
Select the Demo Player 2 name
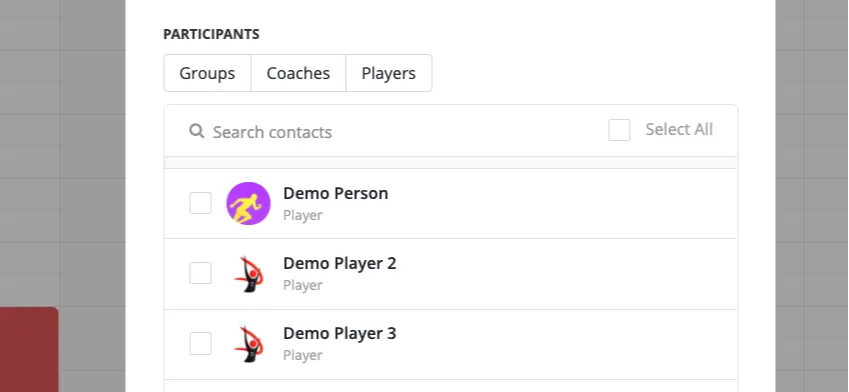tap(339, 263)
